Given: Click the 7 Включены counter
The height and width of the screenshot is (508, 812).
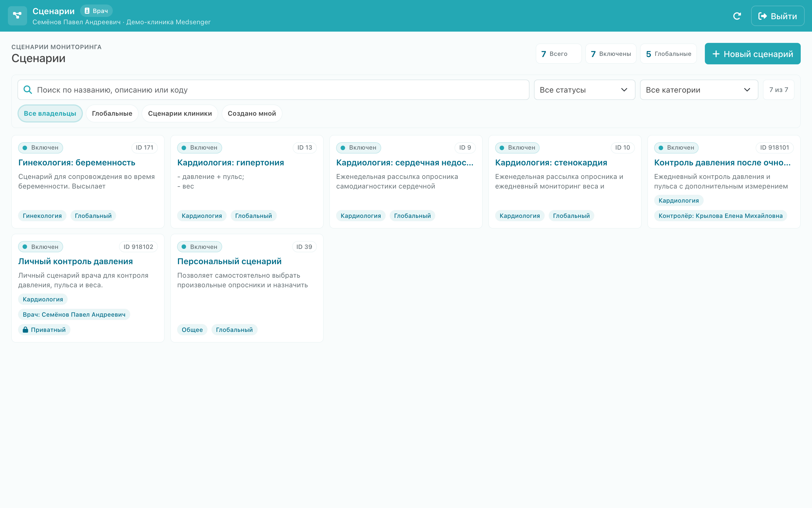Looking at the screenshot, I should click(x=611, y=54).
